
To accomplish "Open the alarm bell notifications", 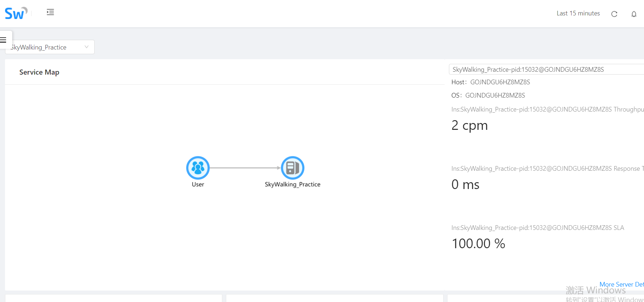I will (634, 14).
